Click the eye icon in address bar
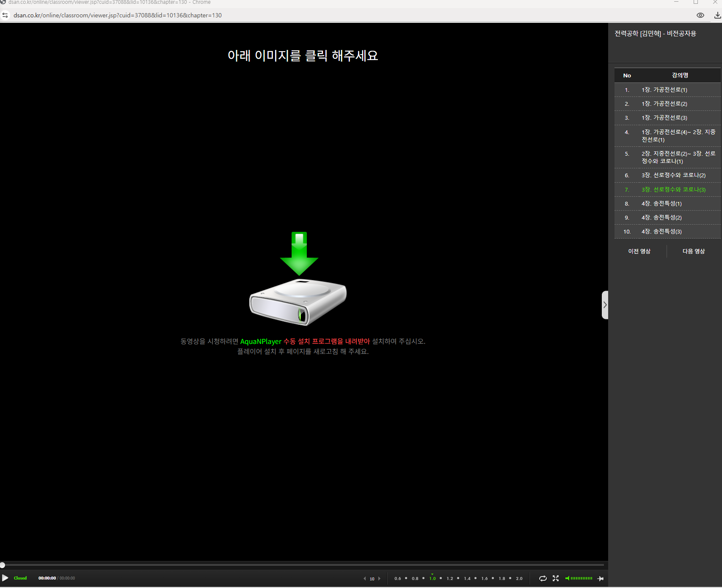 pyautogui.click(x=700, y=15)
